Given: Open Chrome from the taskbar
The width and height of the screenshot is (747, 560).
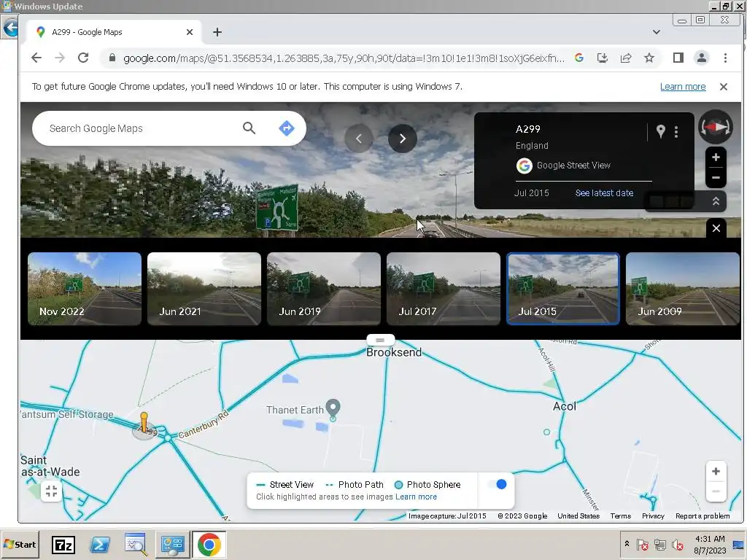Looking at the screenshot, I should click(x=209, y=544).
